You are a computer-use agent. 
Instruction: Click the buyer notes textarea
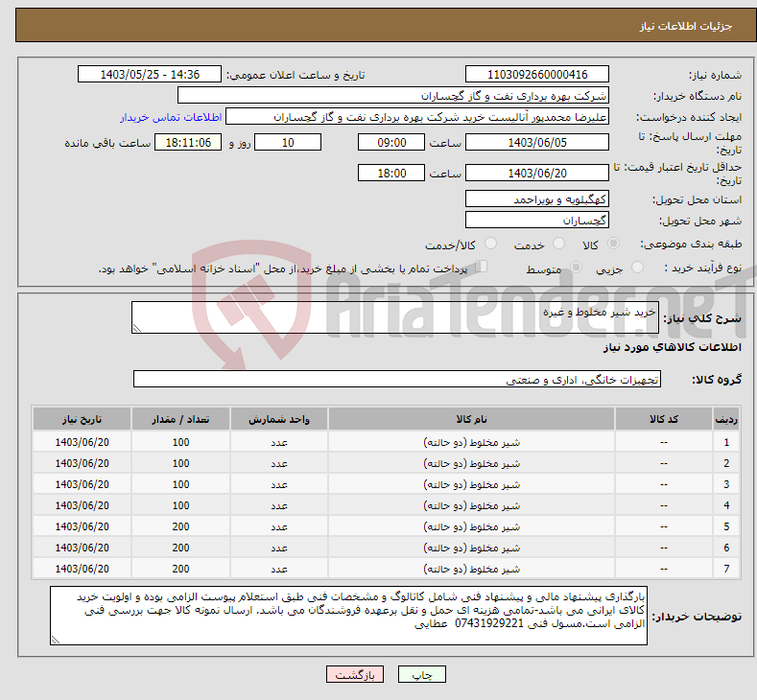(x=348, y=616)
